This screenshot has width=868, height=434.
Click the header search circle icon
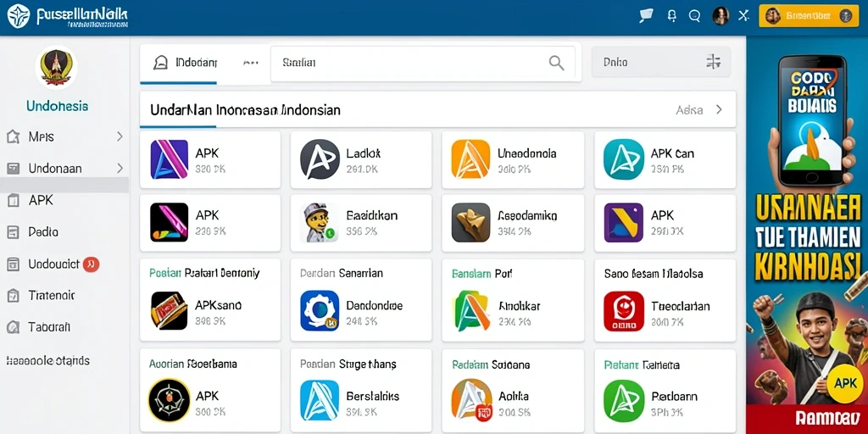[x=695, y=16]
